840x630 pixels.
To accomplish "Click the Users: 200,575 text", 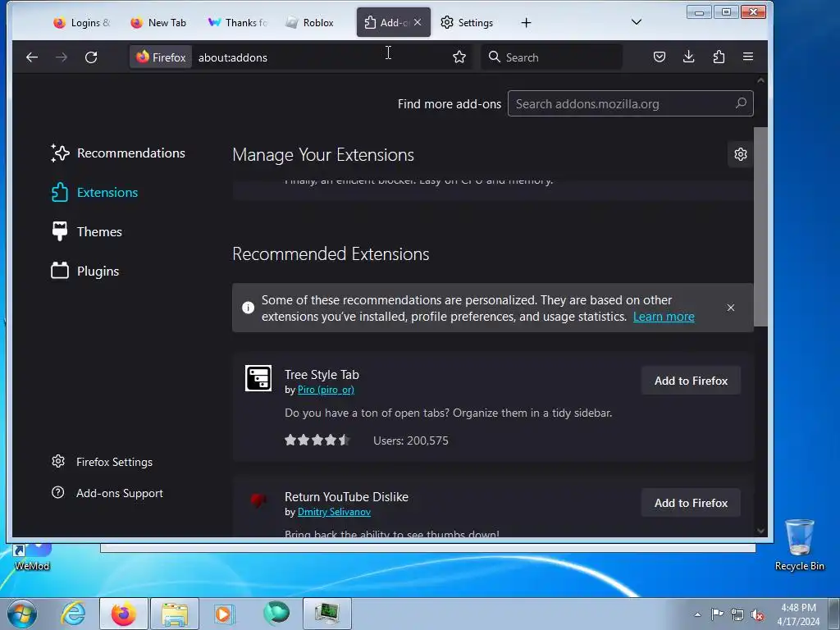I will coord(410,441).
